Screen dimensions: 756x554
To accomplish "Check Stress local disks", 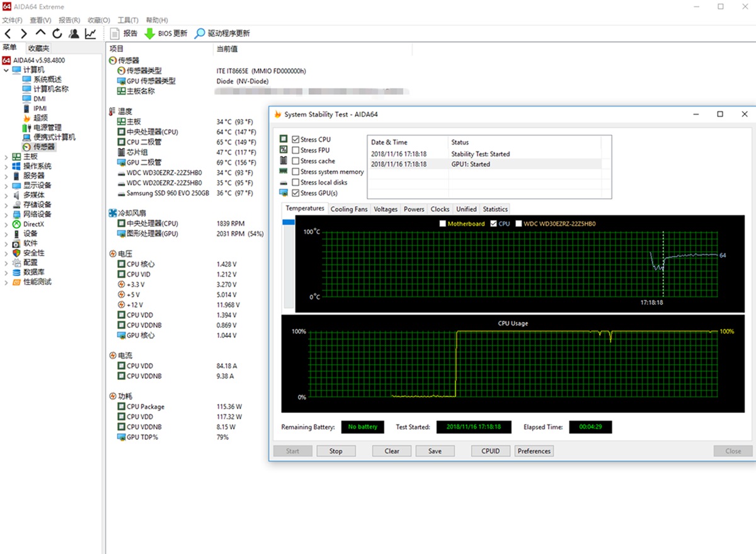I will pyautogui.click(x=295, y=182).
